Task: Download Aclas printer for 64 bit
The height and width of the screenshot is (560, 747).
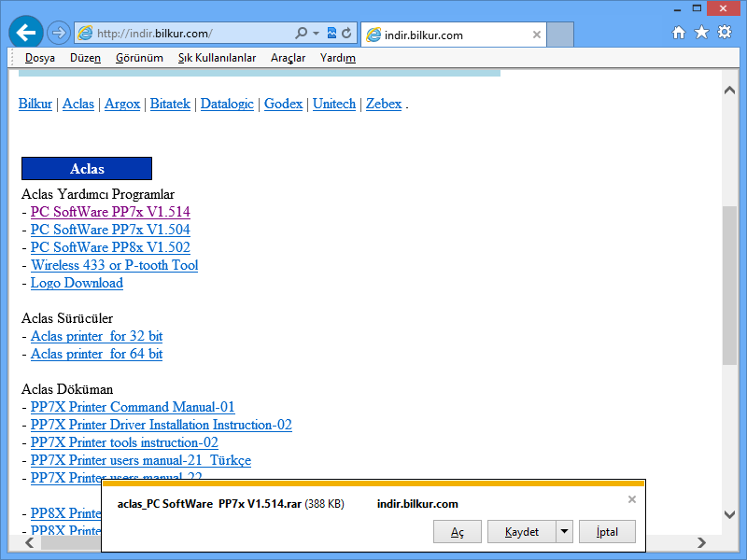Action: click(97, 354)
